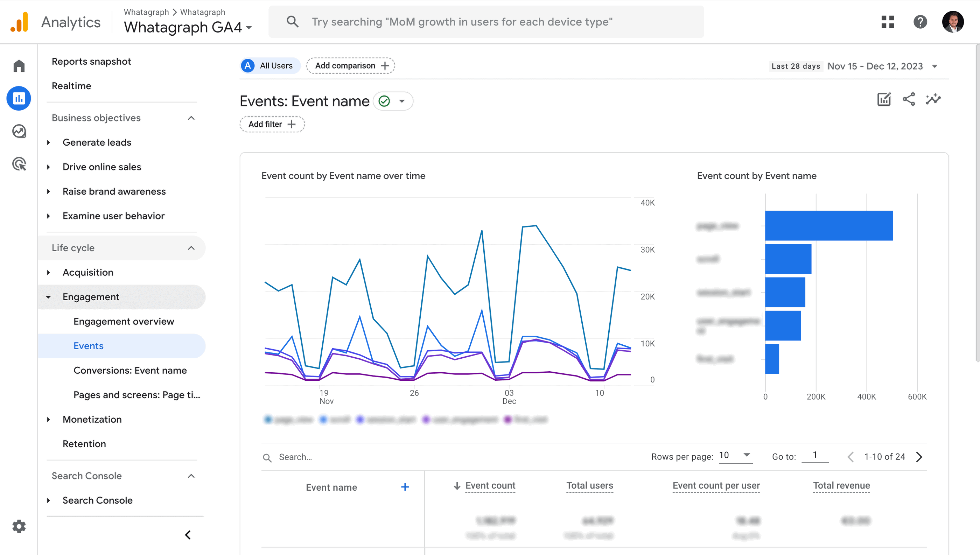Open the Home page from the left rail

[19, 65]
